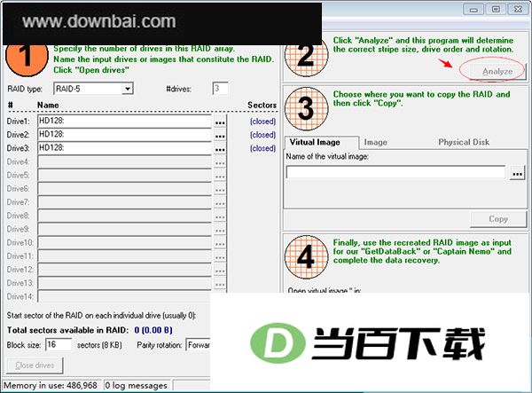
Task: Click the Drive6 ellipsis browse button
Action: 220,189
